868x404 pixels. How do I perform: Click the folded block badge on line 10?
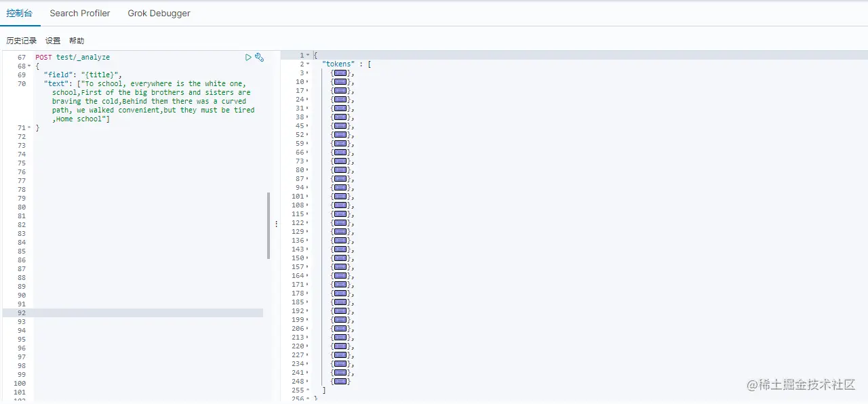340,82
